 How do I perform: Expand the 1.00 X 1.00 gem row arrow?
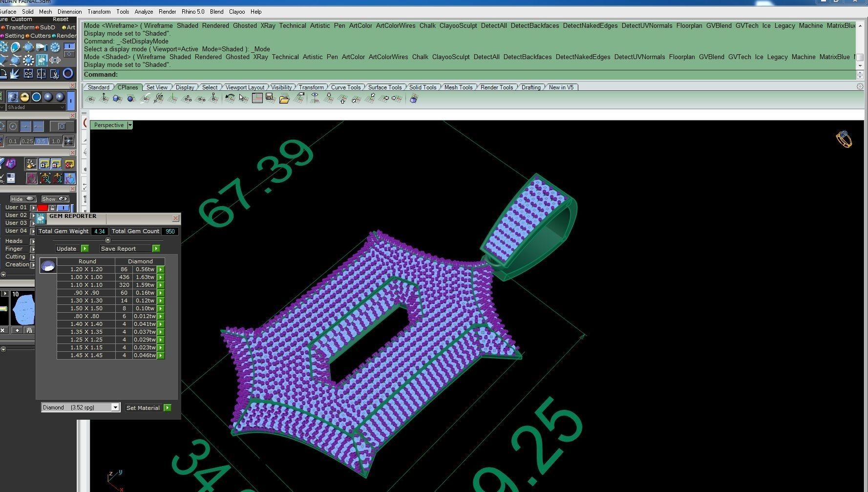(x=161, y=277)
